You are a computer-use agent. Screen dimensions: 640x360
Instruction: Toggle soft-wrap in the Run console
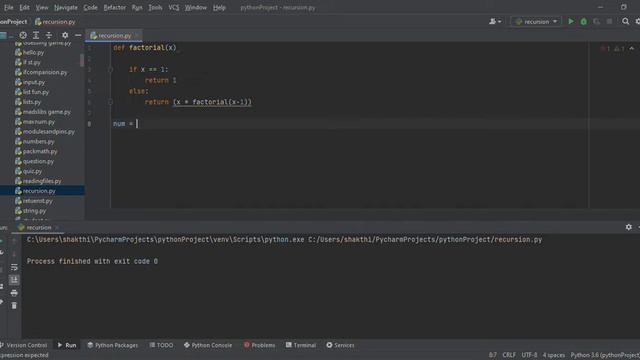pos(14,267)
